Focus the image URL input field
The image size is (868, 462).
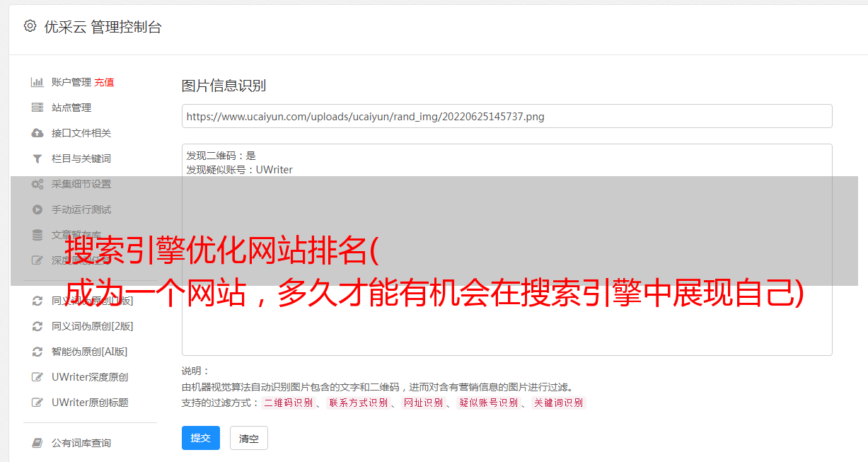click(507, 116)
